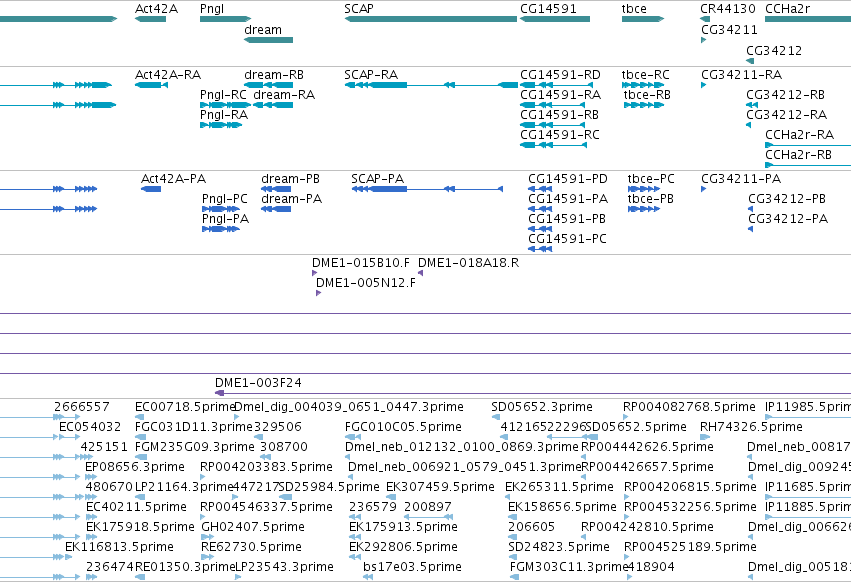
Task: Select the RH74326.5prime EST label
Action: pyautogui.click(x=751, y=427)
